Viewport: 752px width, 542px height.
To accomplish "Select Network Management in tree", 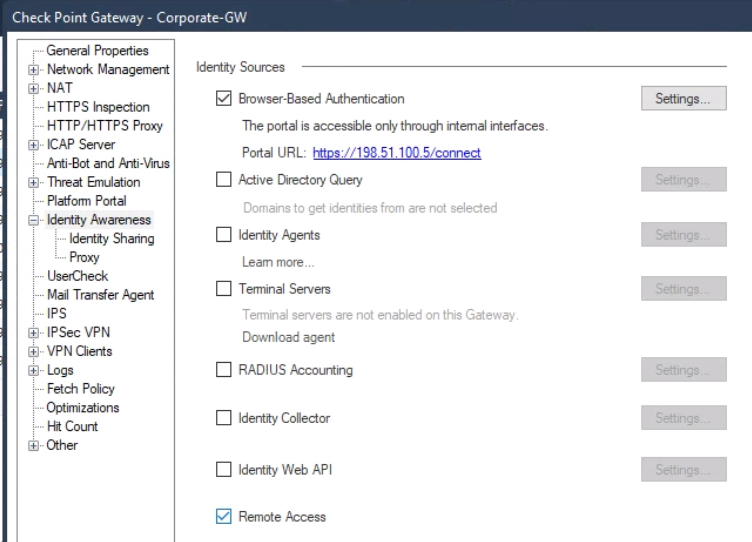I will pos(108,70).
